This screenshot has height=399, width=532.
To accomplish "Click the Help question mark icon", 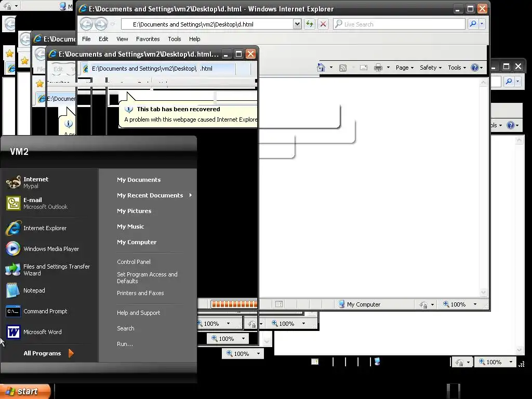I will [475, 68].
